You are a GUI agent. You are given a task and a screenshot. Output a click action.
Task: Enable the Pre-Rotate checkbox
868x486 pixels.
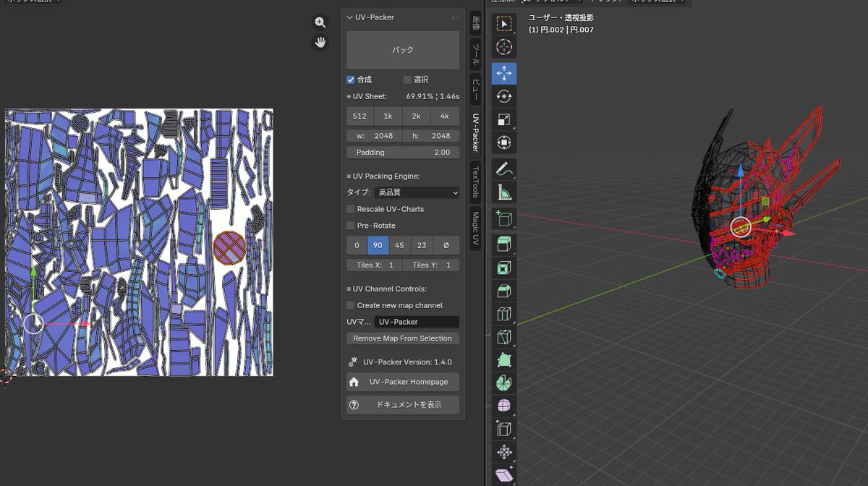[351, 226]
